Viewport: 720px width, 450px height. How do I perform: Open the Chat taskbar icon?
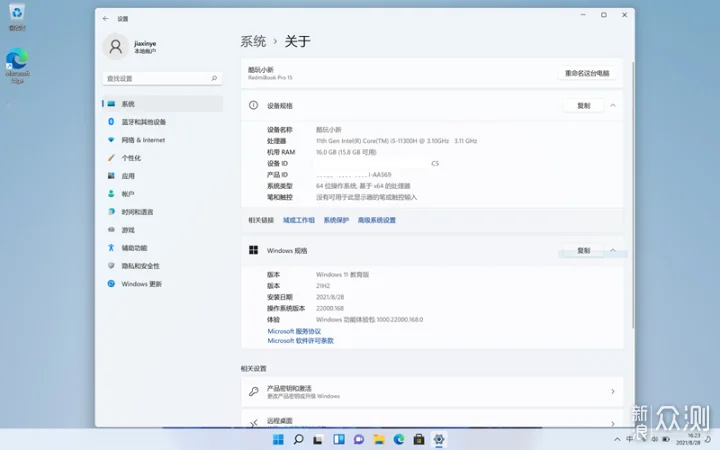[x=359, y=439]
